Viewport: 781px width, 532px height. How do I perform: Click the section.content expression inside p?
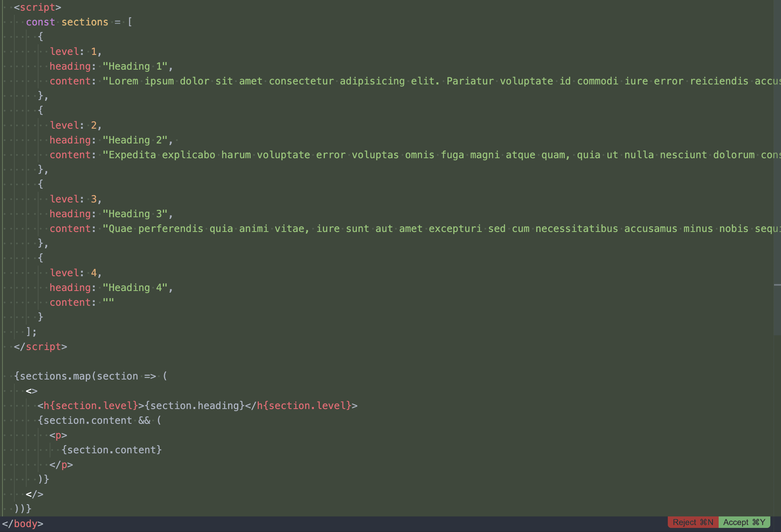pyautogui.click(x=112, y=450)
